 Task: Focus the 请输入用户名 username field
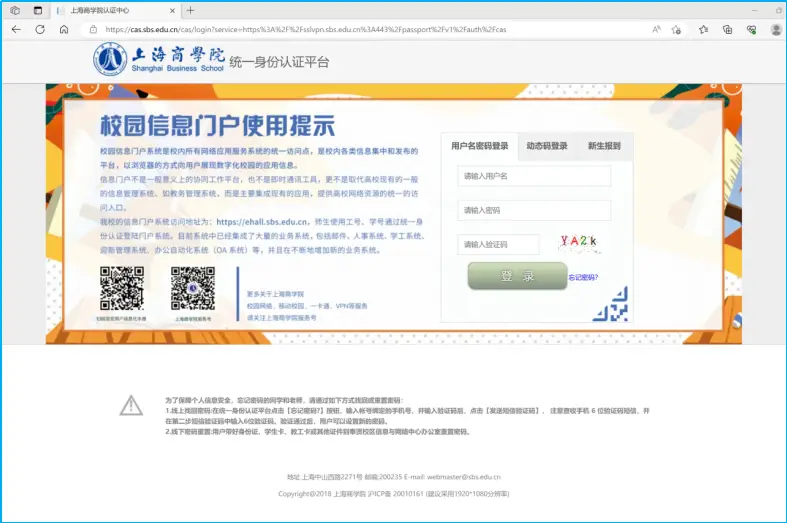tap(534, 176)
